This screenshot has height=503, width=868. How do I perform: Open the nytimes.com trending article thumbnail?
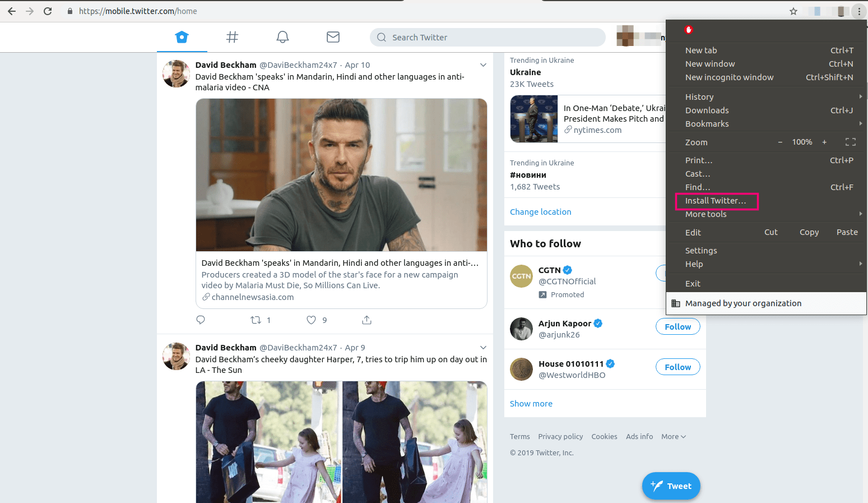pyautogui.click(x=533, y=119)
